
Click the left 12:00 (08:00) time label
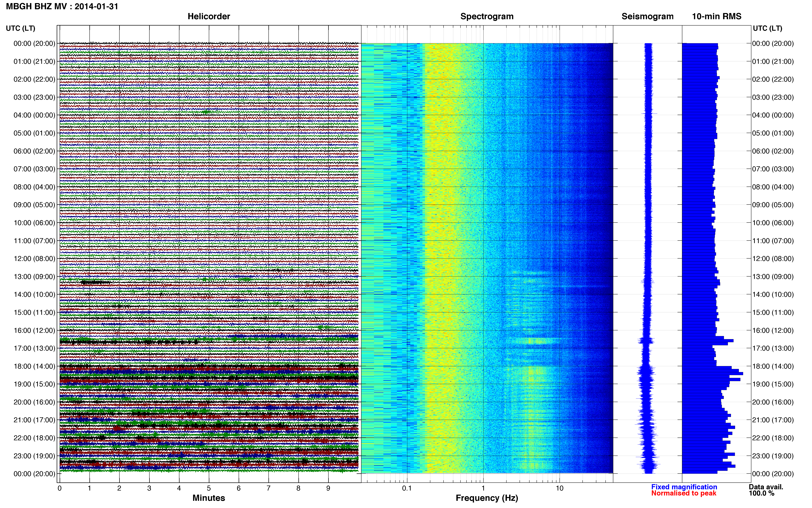tap(34, 259)
